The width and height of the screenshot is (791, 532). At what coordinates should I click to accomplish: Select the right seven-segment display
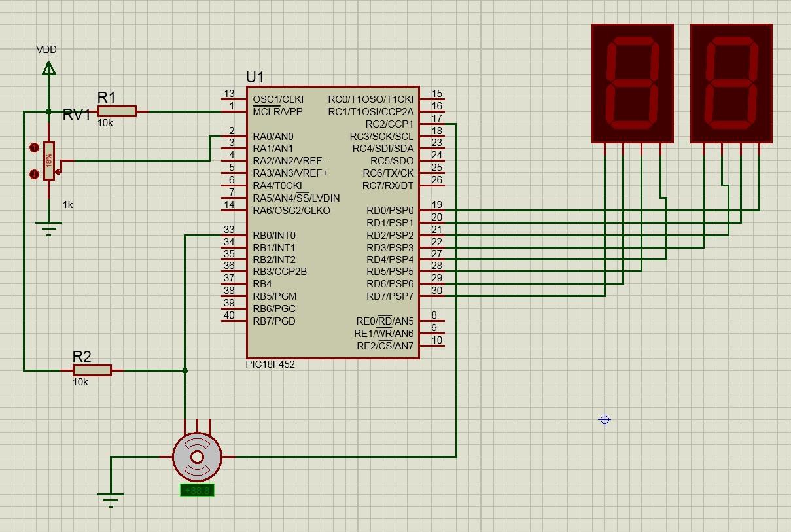731,82
